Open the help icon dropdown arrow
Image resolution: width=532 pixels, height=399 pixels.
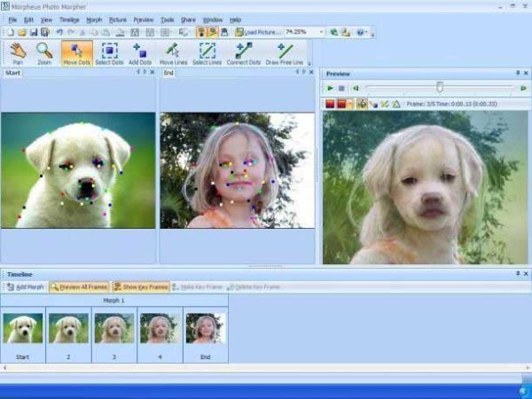point(367,32)
